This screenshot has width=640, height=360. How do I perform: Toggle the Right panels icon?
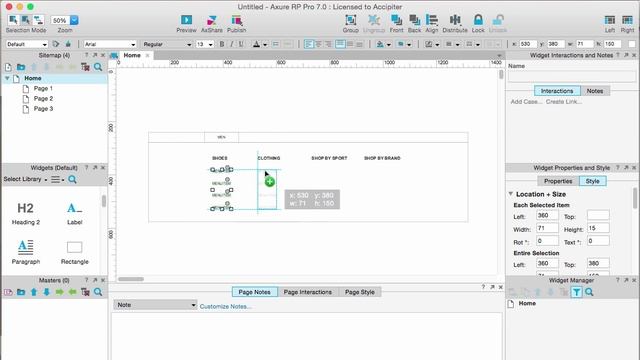pyautogui.click(x=627, y=23)
